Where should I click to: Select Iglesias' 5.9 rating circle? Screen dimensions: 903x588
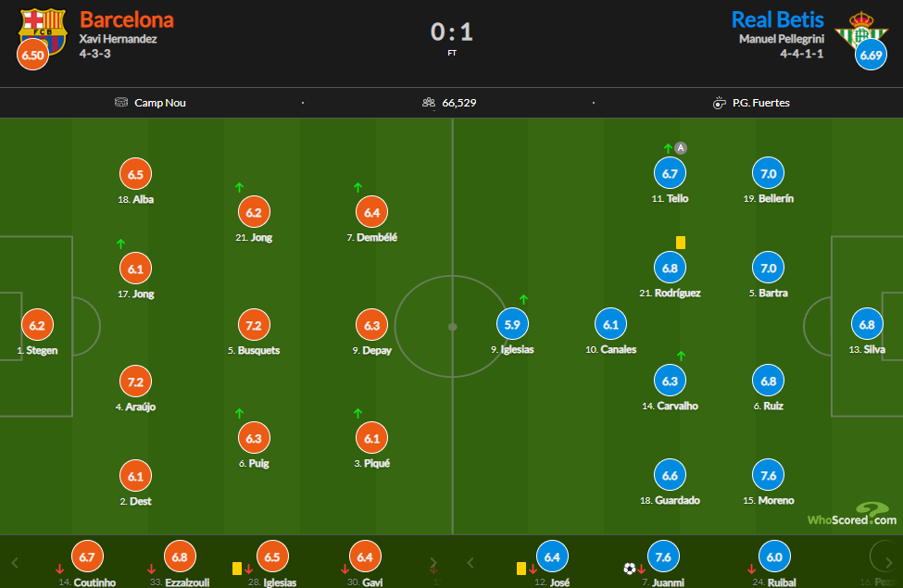(x=512, y=324)
